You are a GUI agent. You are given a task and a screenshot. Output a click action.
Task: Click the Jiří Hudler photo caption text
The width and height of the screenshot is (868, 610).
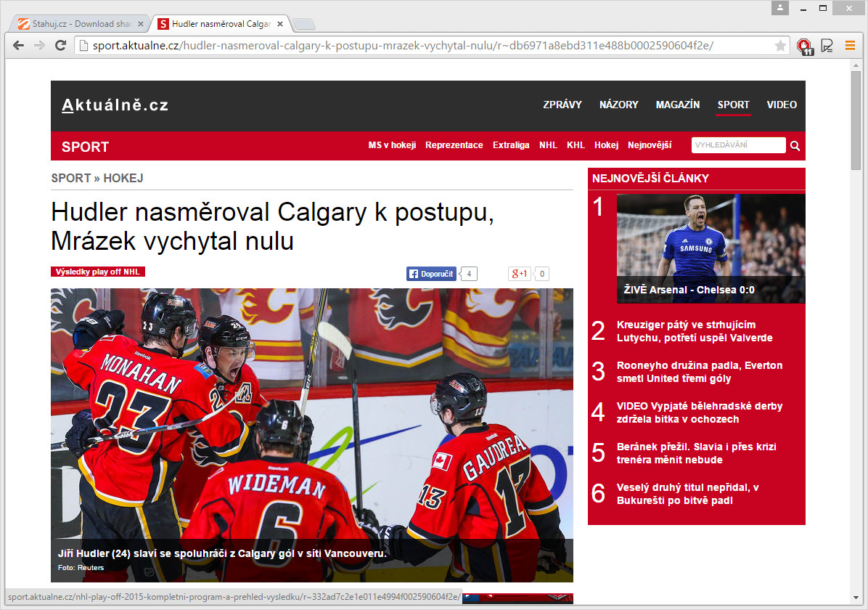222,553
